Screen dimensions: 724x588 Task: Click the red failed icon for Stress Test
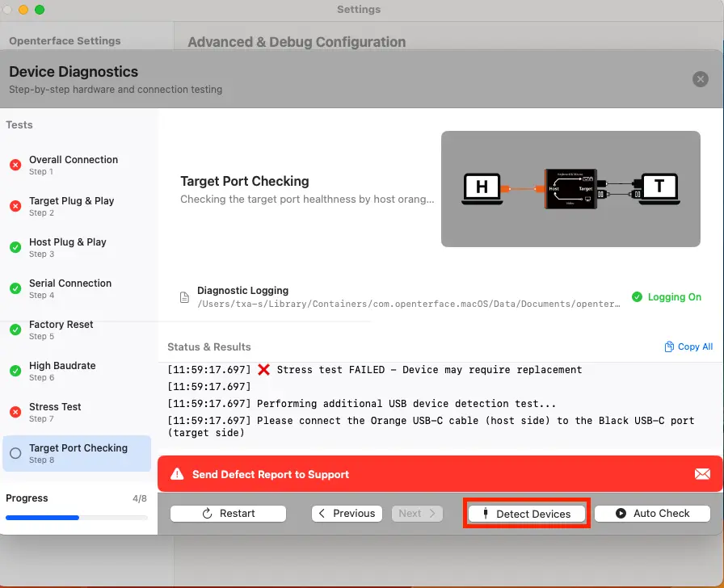pyautogui.click(x=15, y=412)
